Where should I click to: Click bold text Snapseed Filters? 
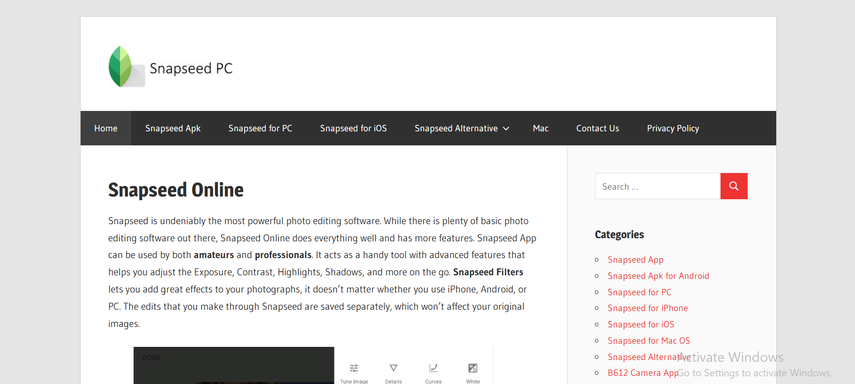pyautogui.click(x=488, y=272)
